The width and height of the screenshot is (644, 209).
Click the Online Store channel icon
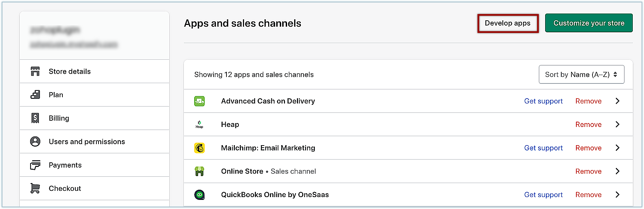[x=199, y=171]
